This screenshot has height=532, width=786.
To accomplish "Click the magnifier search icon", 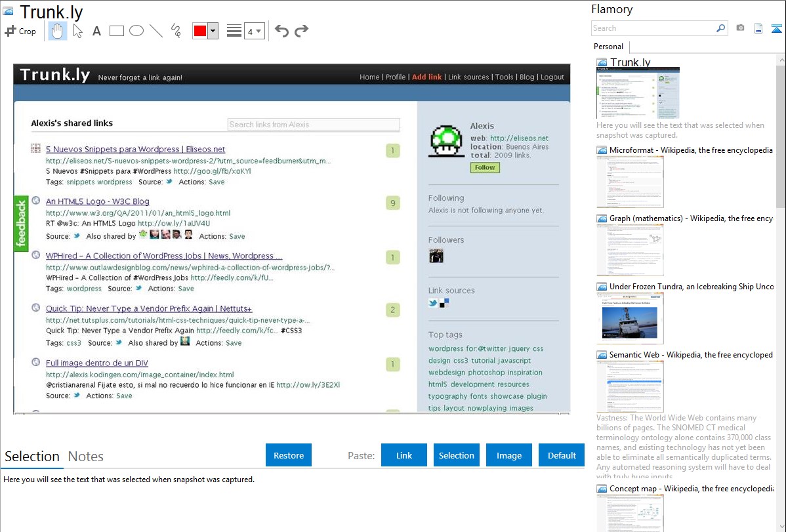I will pyautogui.click(x=721, y=28).
